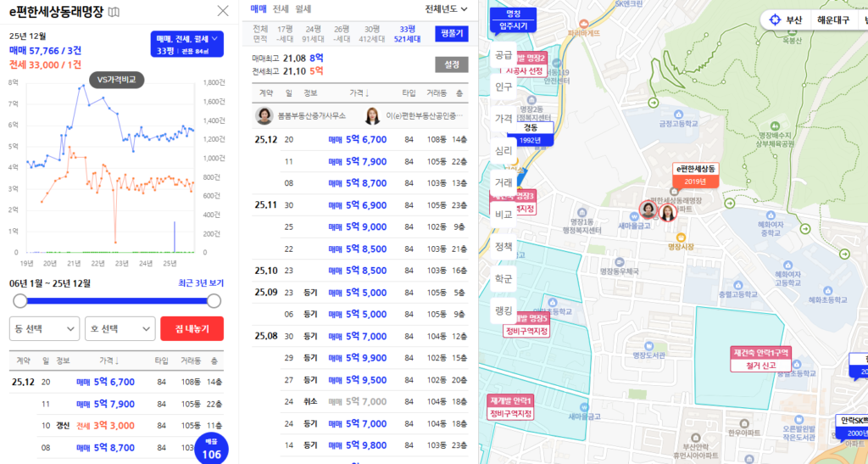Click the right agent photo marker on the map
The width and height of the screenshot is (868, 464).
click(x=668, y=213)
